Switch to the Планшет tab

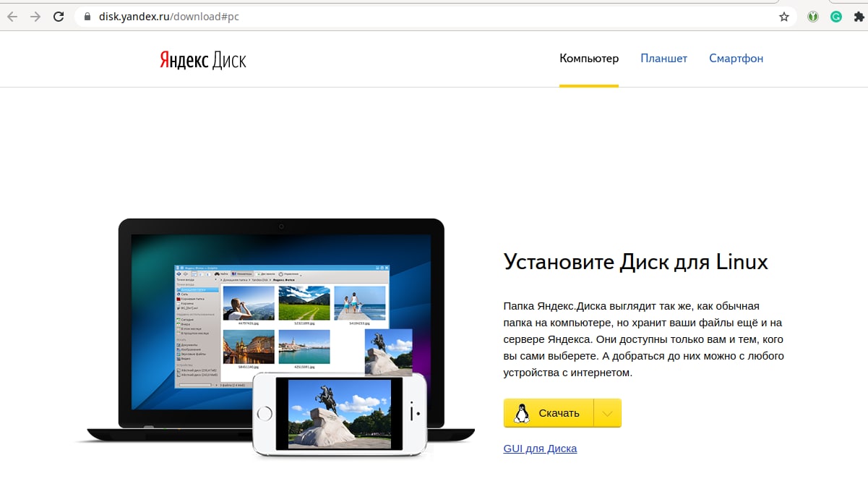pos(663,59)
